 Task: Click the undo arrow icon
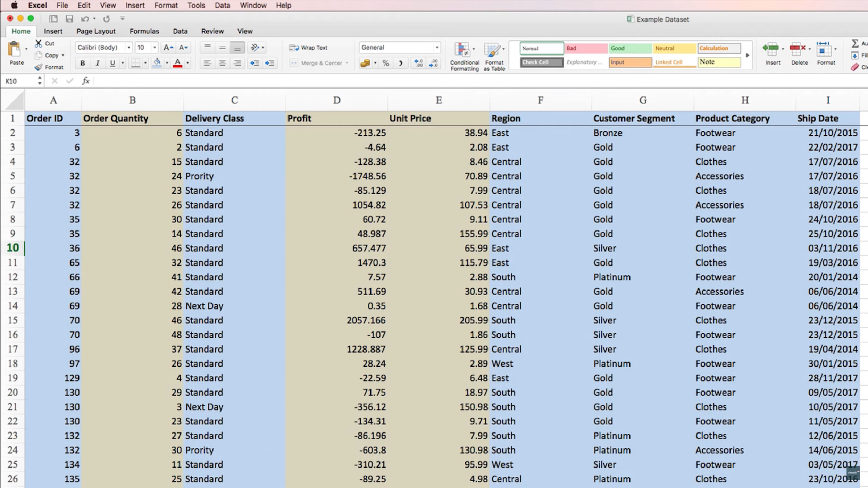pyautogui.click(x=84, y=19)
